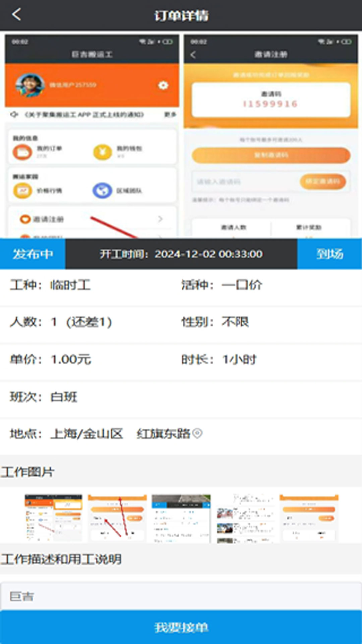
Task: Tap the 到场 button
Action: tap(329, 254)
